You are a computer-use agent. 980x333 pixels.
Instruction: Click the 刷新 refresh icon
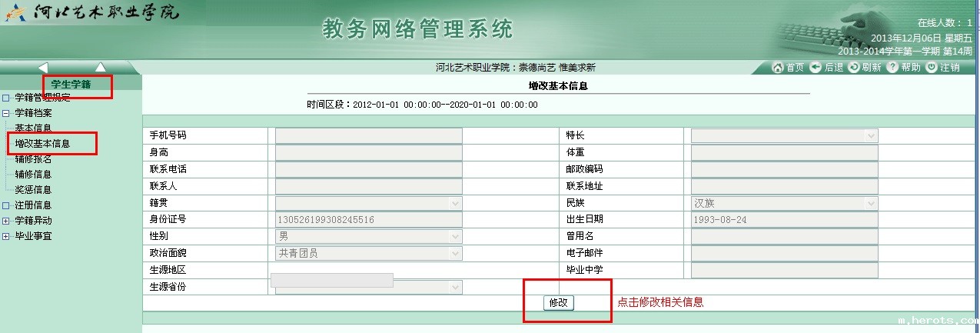tap(853, 68)
